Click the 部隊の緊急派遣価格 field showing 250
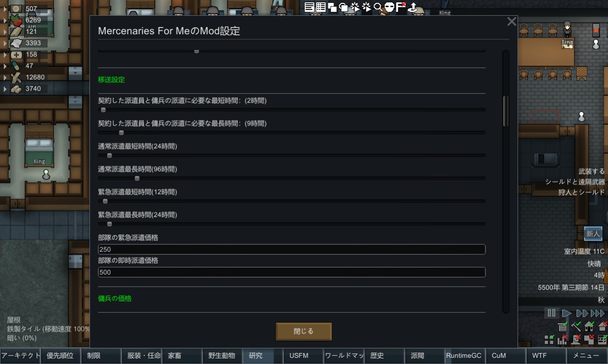 click(292, 249)
